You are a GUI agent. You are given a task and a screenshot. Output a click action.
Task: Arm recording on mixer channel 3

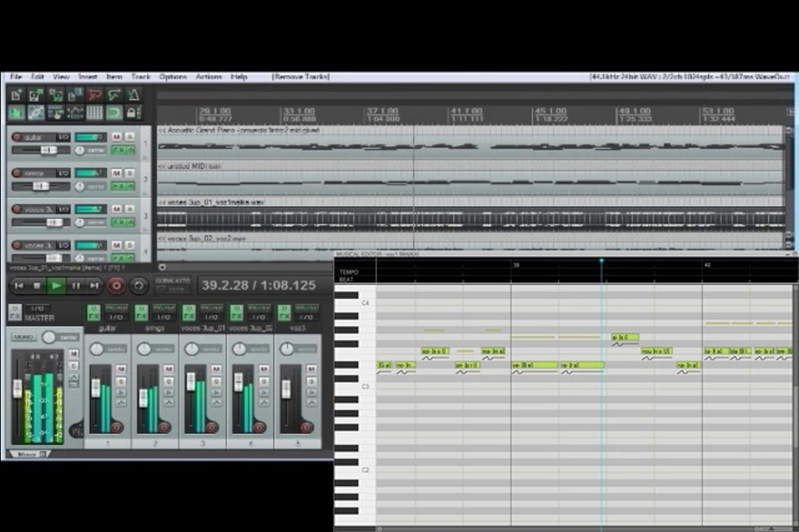coord(211,427)
